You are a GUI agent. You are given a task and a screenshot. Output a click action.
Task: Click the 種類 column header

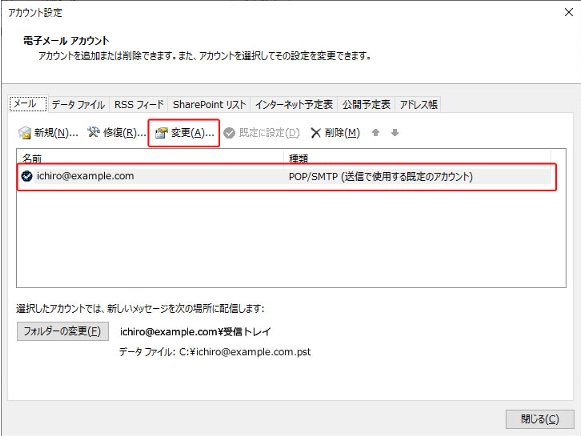(417, 157)
